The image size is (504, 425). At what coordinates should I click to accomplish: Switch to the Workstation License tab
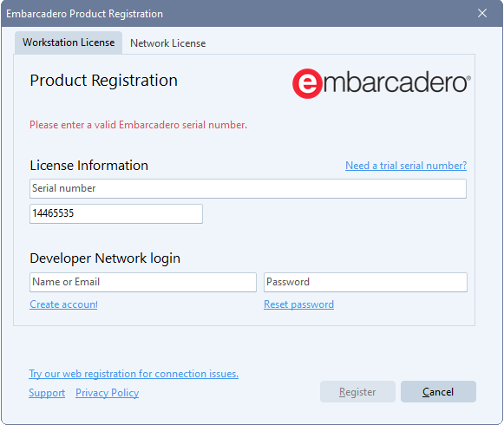[x=69, y=42]
